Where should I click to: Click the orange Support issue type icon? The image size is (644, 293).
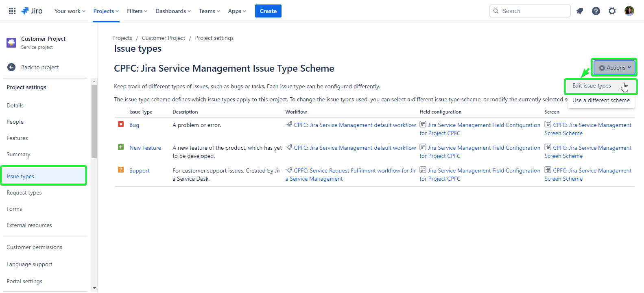[121, 170]
